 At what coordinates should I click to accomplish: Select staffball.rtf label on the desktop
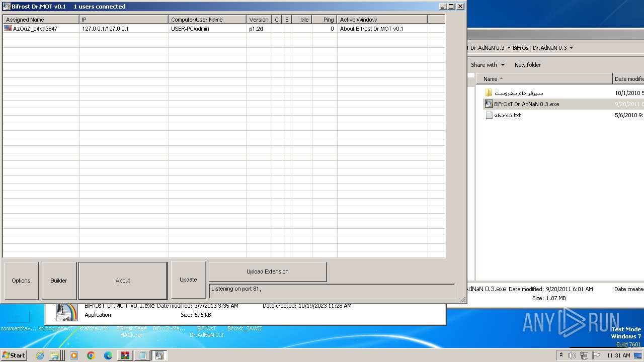point(93,328)
